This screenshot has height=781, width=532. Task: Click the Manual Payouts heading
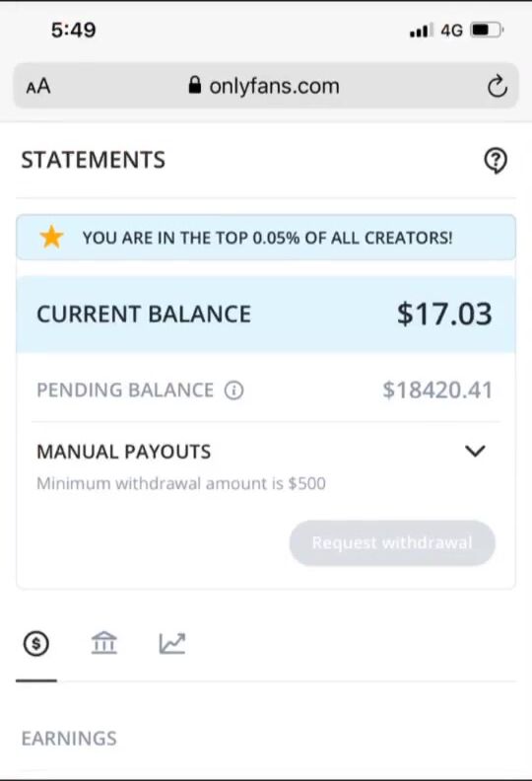124,452
